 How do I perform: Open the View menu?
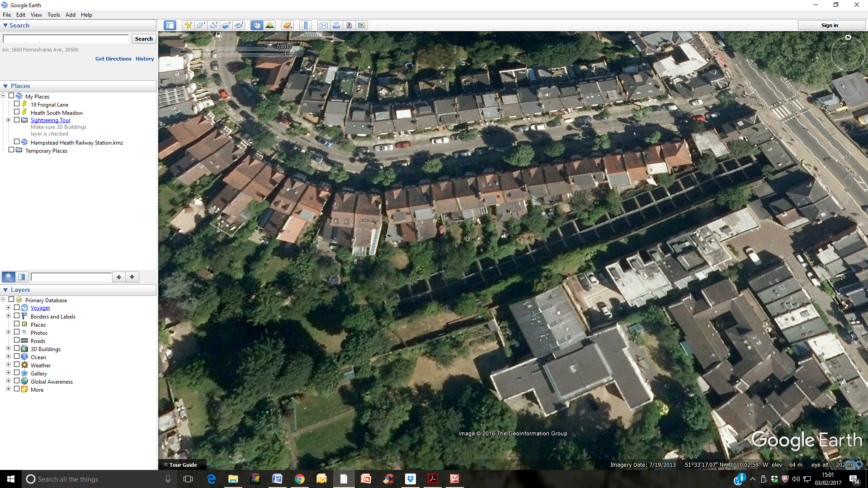[36, 14]
